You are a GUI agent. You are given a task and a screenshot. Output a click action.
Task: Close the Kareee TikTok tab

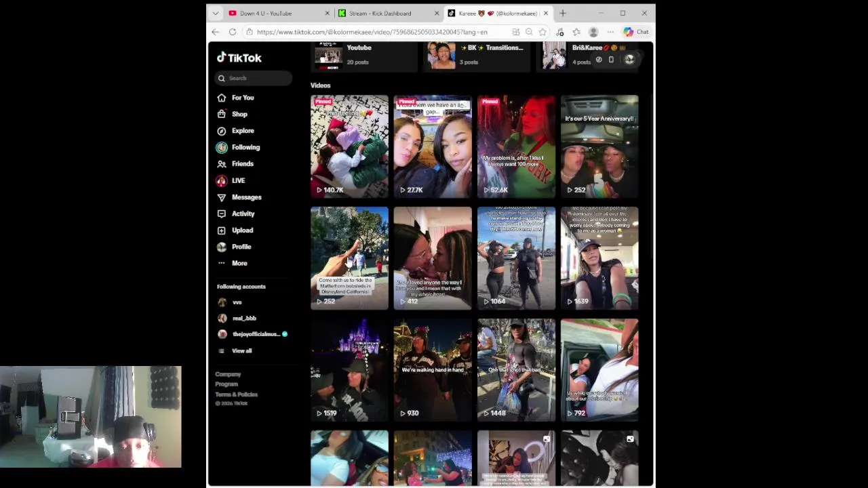[x=547, y=13]
